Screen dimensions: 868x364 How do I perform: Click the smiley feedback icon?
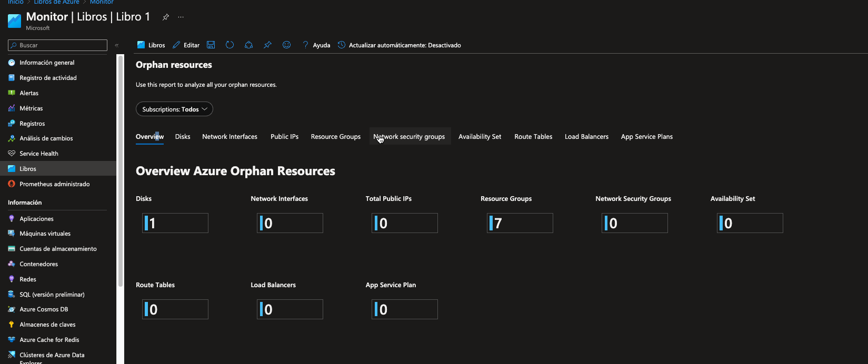point(286,45)
